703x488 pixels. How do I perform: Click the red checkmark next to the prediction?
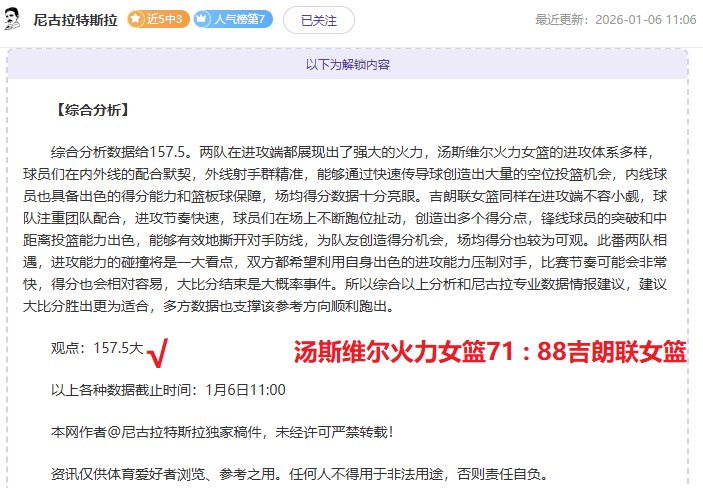tap(156, 351)
